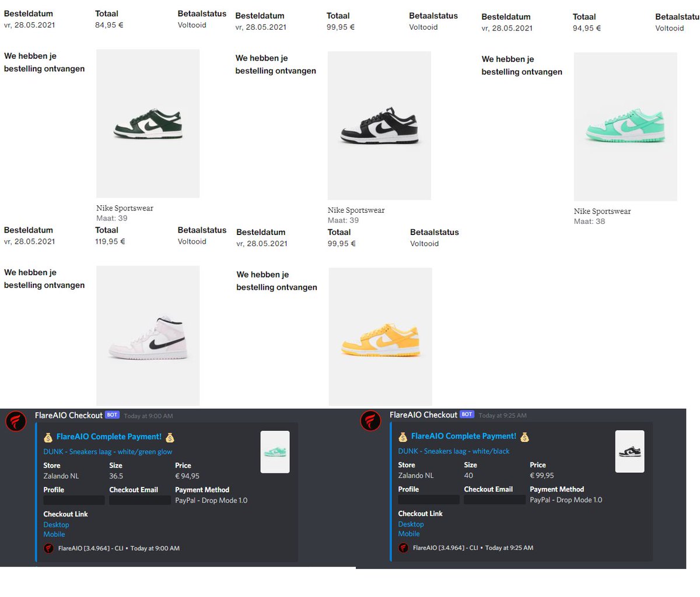Open the Desktop checkout link in green glow embed
This screenshot has width=700, height=597.
pyautogui.click(x=56, y=525)
